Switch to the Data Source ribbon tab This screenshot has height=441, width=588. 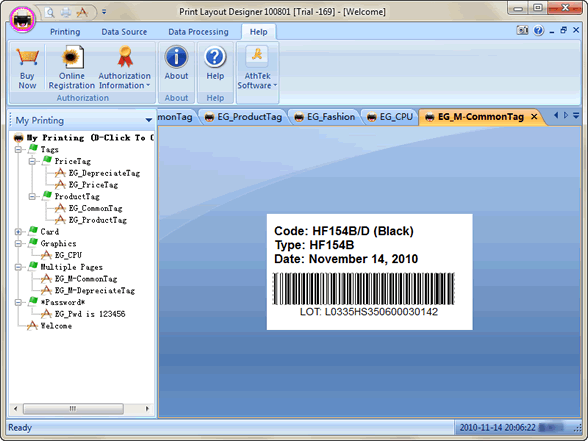(x=124, y=32)
